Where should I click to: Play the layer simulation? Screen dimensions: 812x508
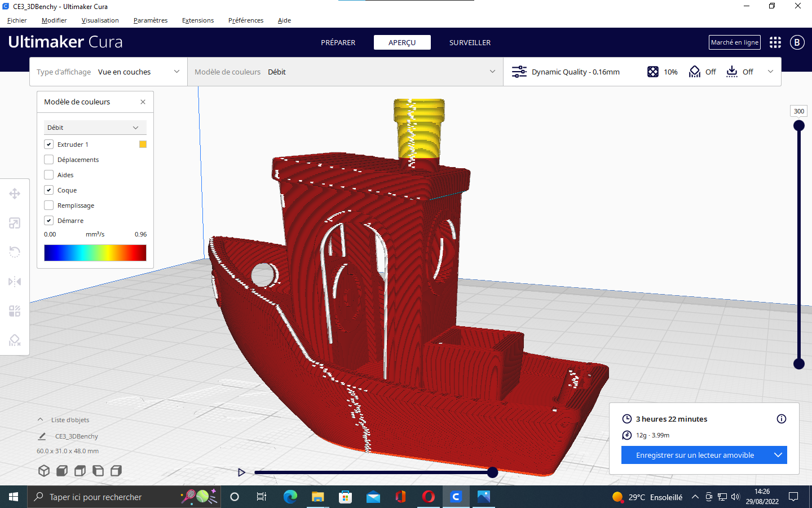coord(241,472)
